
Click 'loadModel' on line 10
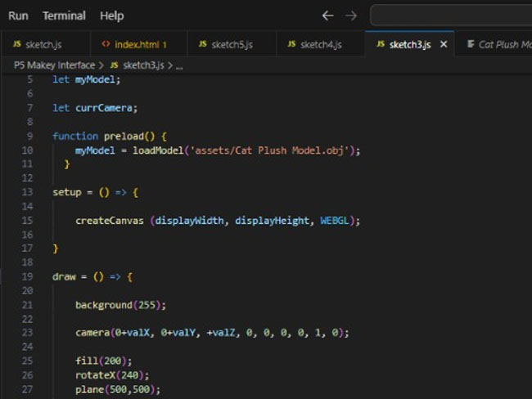click(x=158, y=150)
